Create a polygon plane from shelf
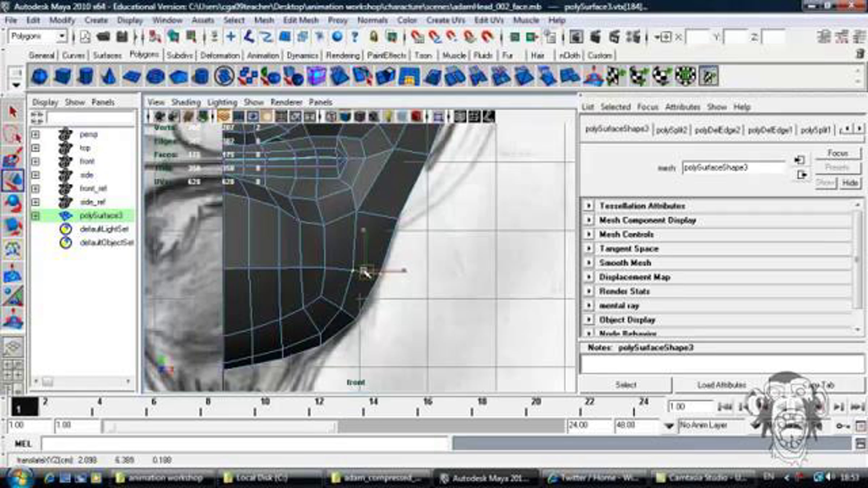Image resolution: width=868 pixels, height=488 pixels. click(132, 76)
